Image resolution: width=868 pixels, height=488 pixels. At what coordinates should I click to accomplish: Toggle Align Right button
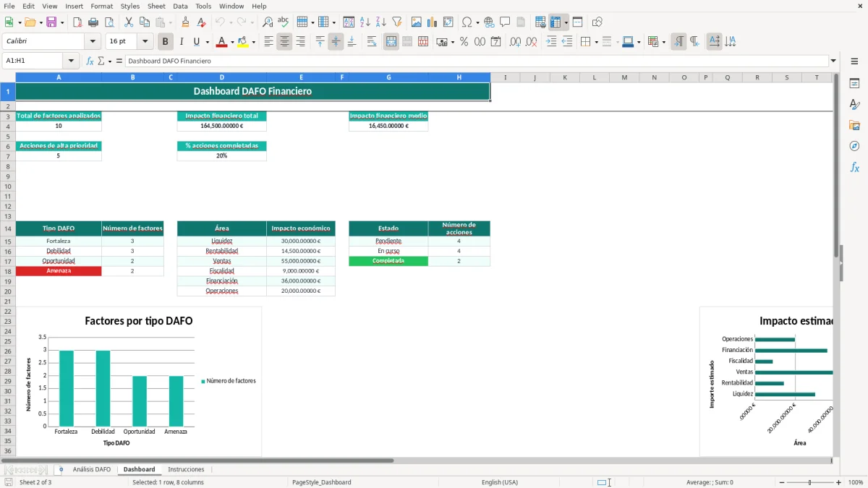(x=300, y=42)
